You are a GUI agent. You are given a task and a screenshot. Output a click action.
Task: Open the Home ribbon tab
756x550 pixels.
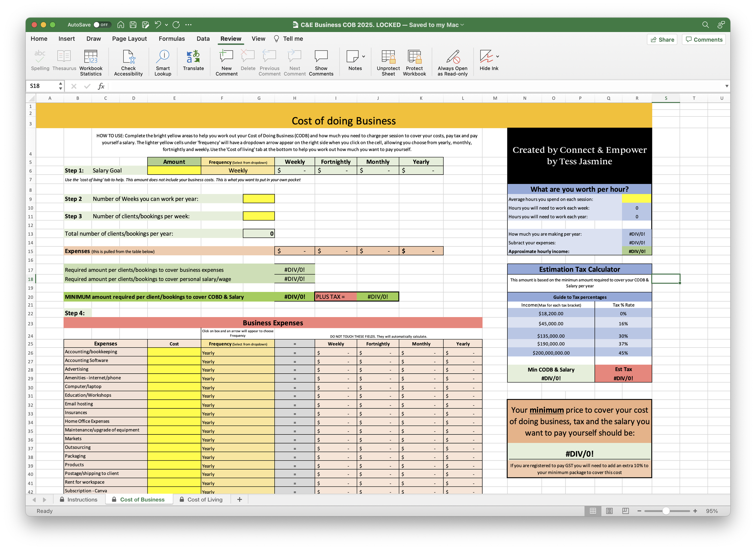click(x=39, y=39)
